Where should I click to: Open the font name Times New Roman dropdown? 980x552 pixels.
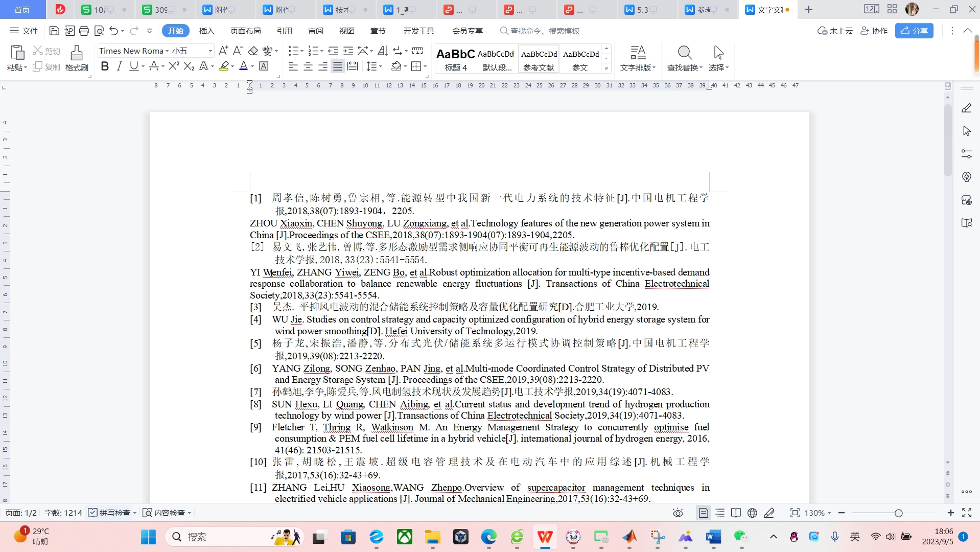[167, 51]
